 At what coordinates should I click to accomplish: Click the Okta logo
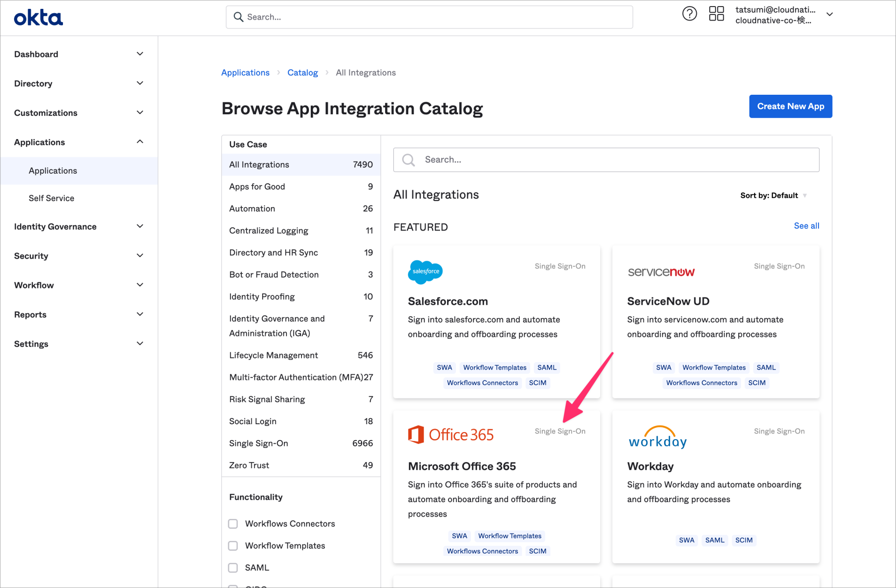point(38,17)
